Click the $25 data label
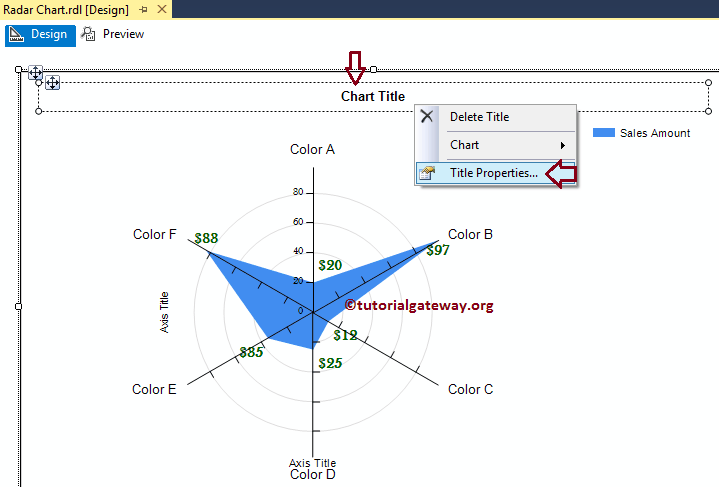 point(330,363)
